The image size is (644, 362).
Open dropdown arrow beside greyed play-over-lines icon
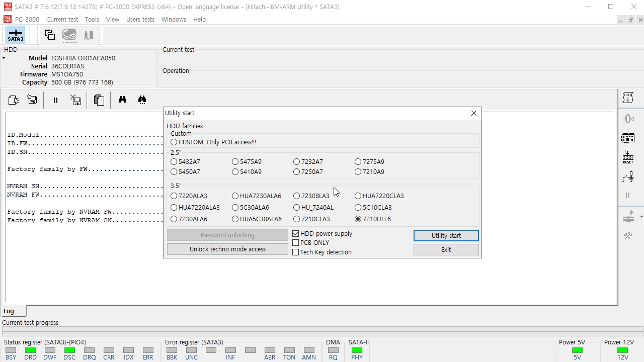coord(641,217)
